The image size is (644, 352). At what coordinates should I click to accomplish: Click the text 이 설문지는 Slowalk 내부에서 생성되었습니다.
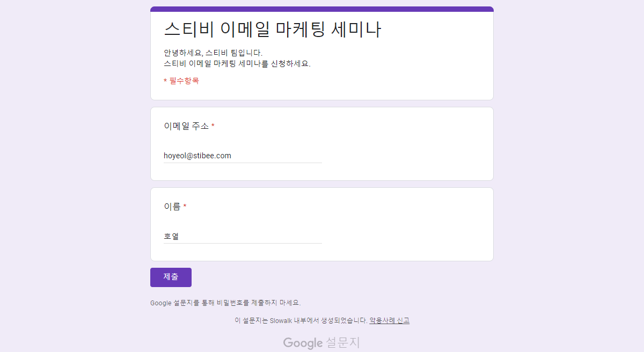click(301, 321)
